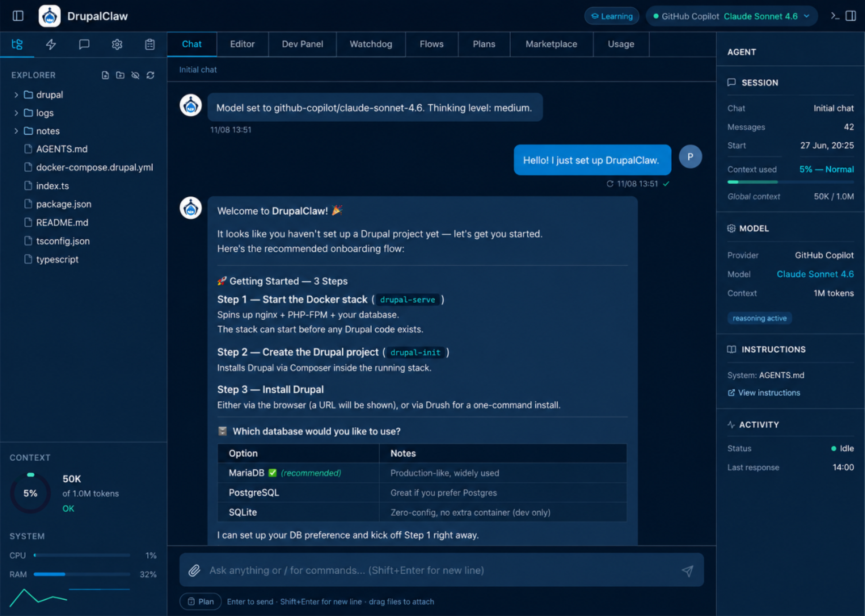Switch to the Chat tab

pos(192,44)
